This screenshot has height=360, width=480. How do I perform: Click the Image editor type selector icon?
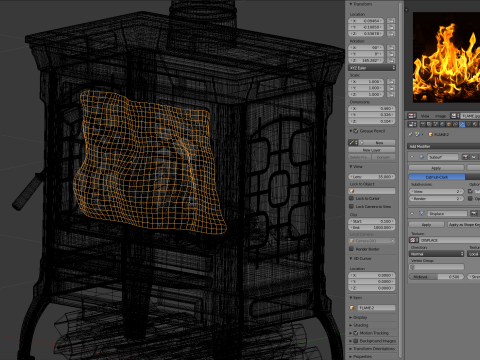[x=412, y=116]
